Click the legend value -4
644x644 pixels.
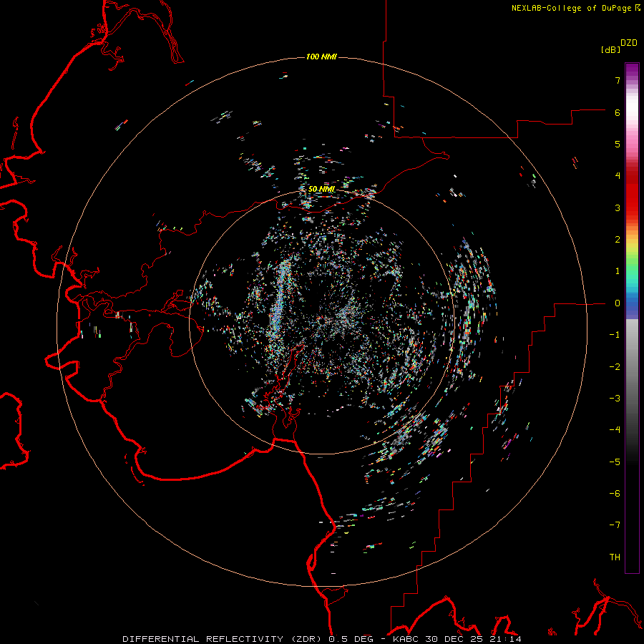615,430
